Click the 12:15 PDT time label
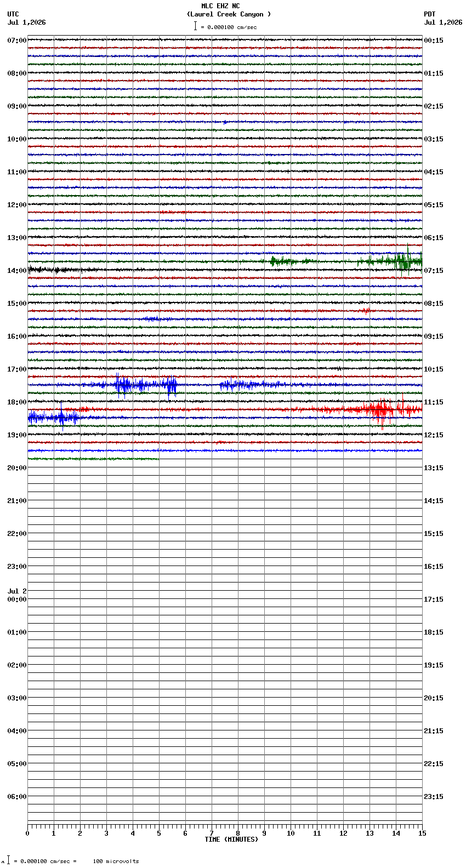 (x=434, y=435)
